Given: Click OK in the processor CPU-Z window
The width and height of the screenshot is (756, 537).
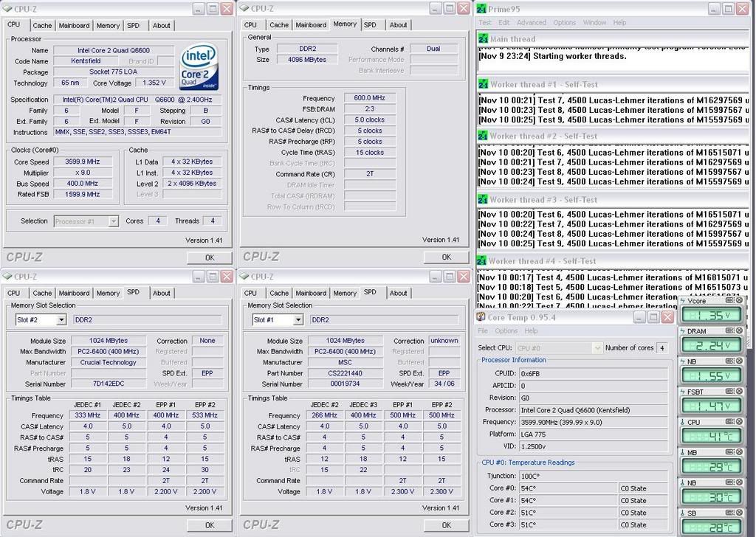Looking at the screenshot, I should [x=210, y=257].
